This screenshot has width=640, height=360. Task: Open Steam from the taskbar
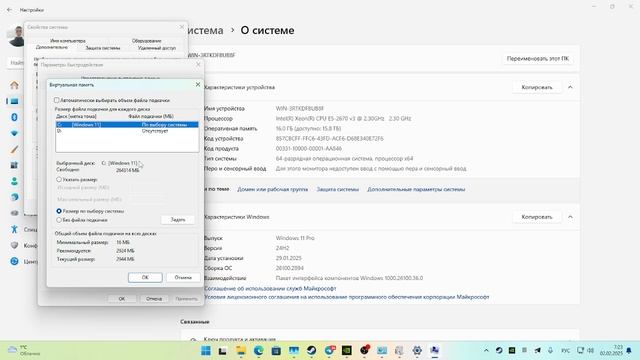click(311, 350)
